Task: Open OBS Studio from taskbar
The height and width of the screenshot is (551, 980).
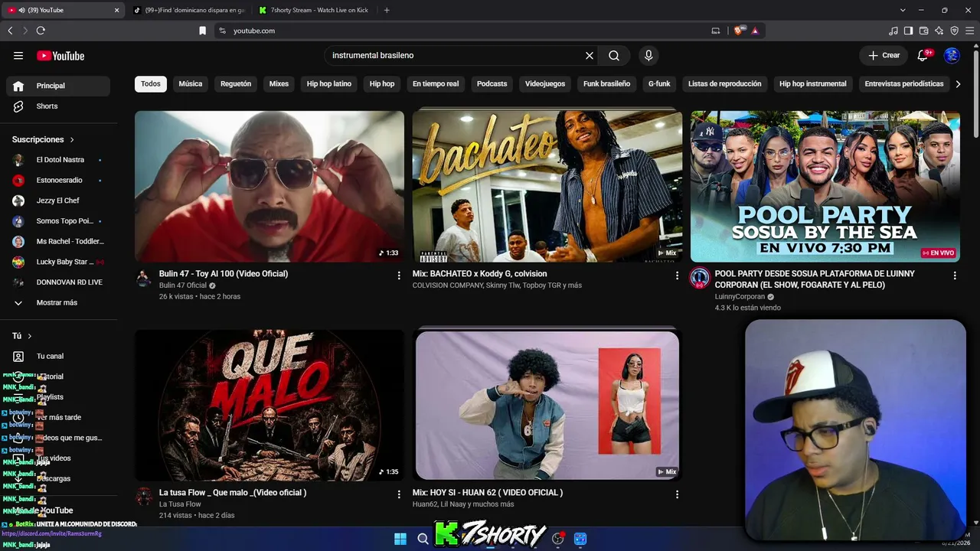Action: (x=557, y=539)
